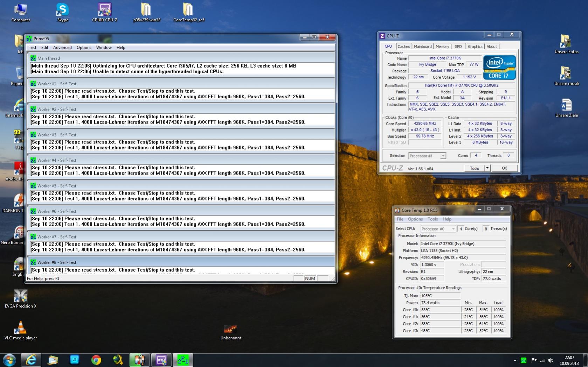Open the volume control in system tray
Screen dimensions: 588x367
pyautogui.click(x=551, y=360)
